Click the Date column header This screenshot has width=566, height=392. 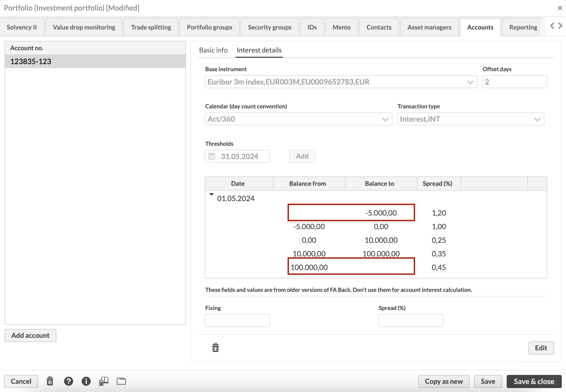point(239,184)
